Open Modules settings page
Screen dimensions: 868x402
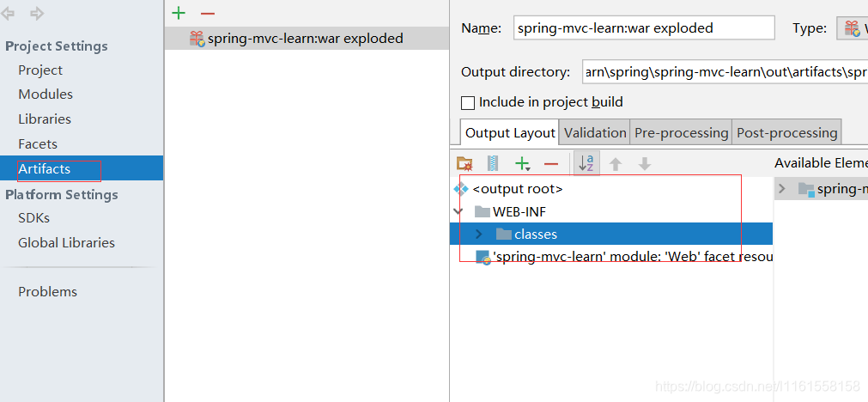click(46, 94)
